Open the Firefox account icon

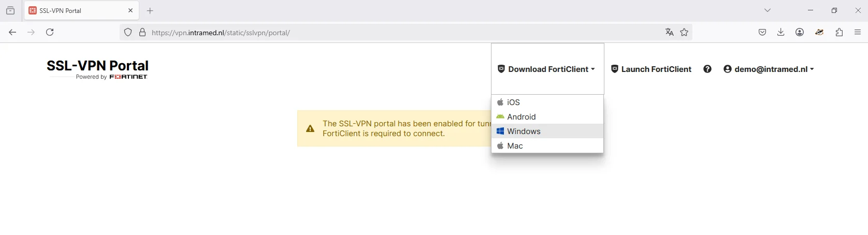coord(800,32)
